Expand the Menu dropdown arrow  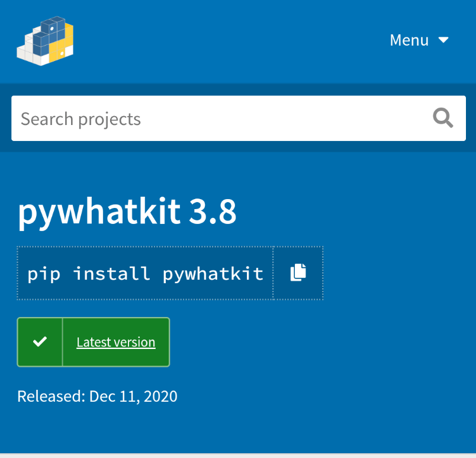(x=443, y=40)
